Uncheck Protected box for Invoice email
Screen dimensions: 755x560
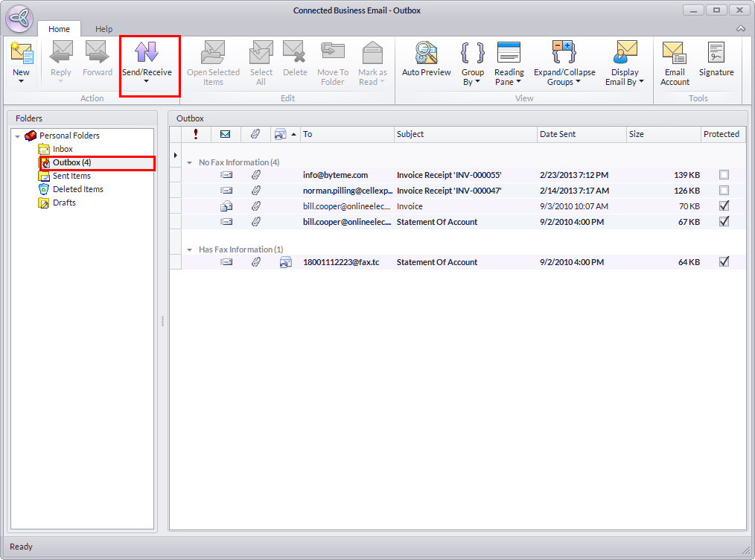point(724,206)
